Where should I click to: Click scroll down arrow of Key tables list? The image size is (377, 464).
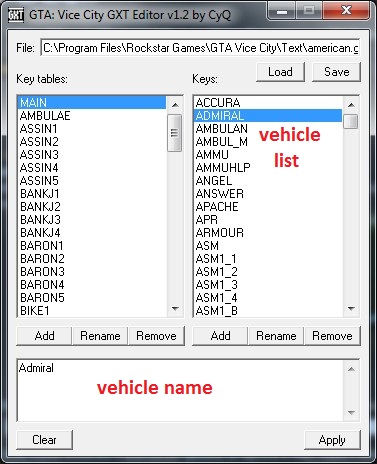click(175, 308)
